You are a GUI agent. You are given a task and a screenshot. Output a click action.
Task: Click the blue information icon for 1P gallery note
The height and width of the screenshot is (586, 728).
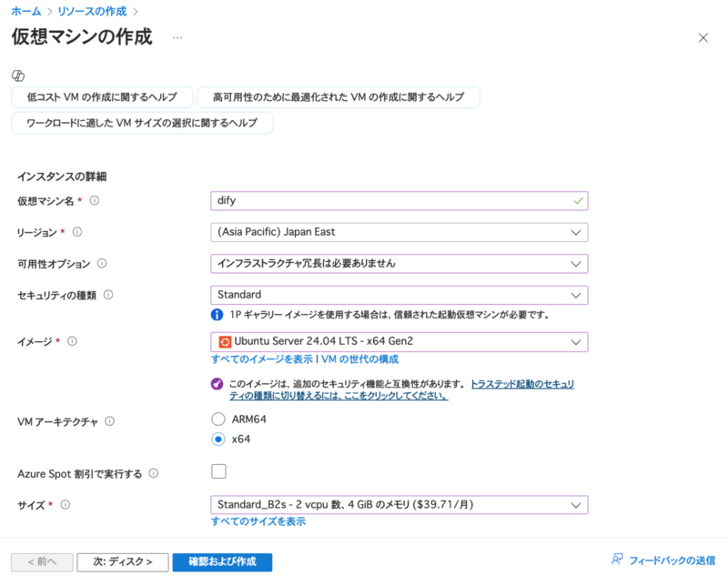(217, 315)
